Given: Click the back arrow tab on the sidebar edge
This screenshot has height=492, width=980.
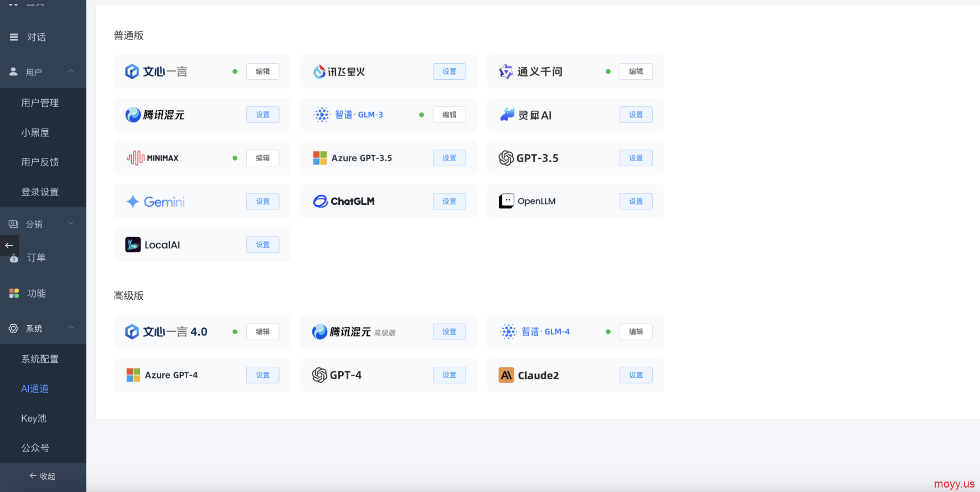Looking at the screenshot, I should point(9,245).
